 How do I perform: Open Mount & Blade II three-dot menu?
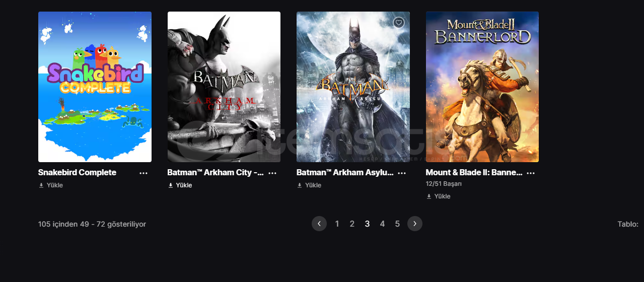[x=531, y=173]
